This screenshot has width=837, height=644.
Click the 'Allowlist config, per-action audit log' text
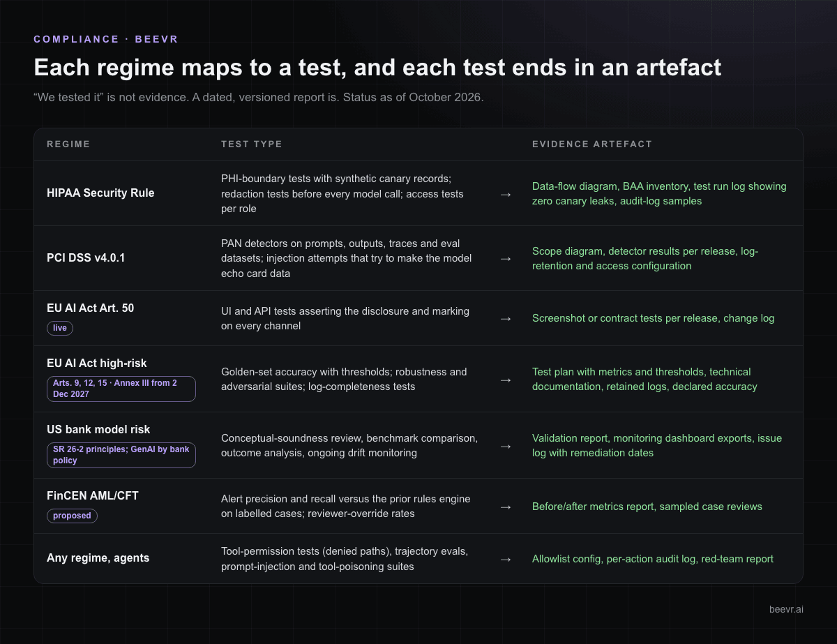click(653, 559)
